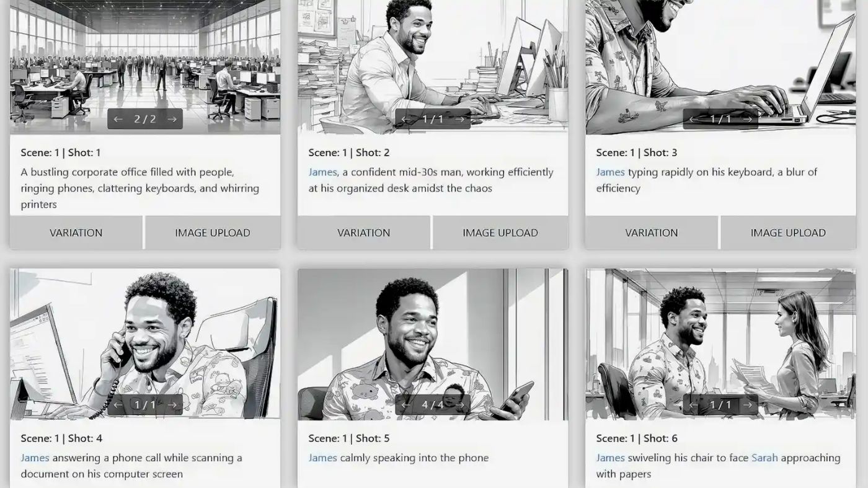Open James link in Shot 2 description

(x=322, y=172)
